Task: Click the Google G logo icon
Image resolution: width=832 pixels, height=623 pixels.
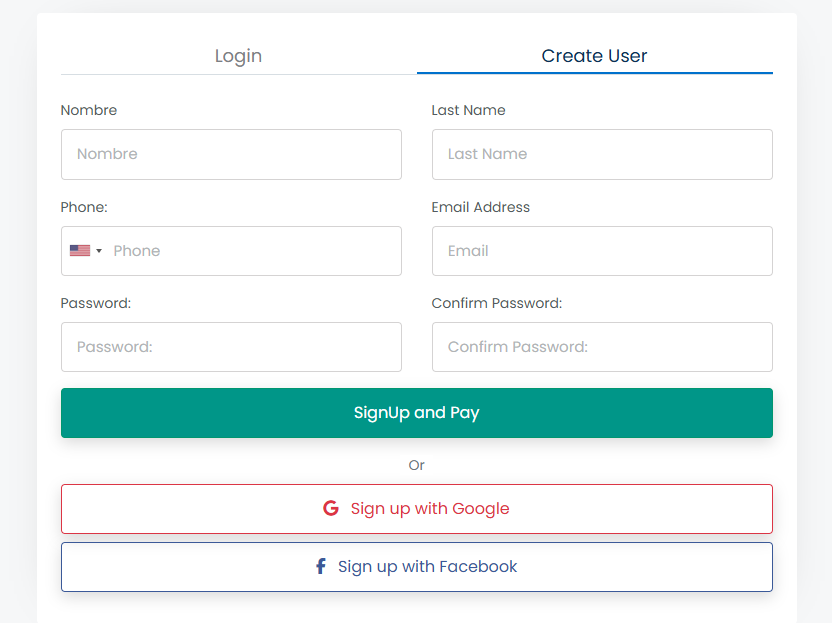Action: tap(331, 508)
